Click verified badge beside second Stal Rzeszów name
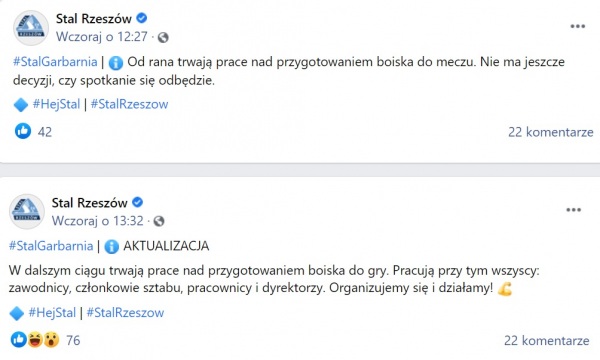 coord(138,202)
